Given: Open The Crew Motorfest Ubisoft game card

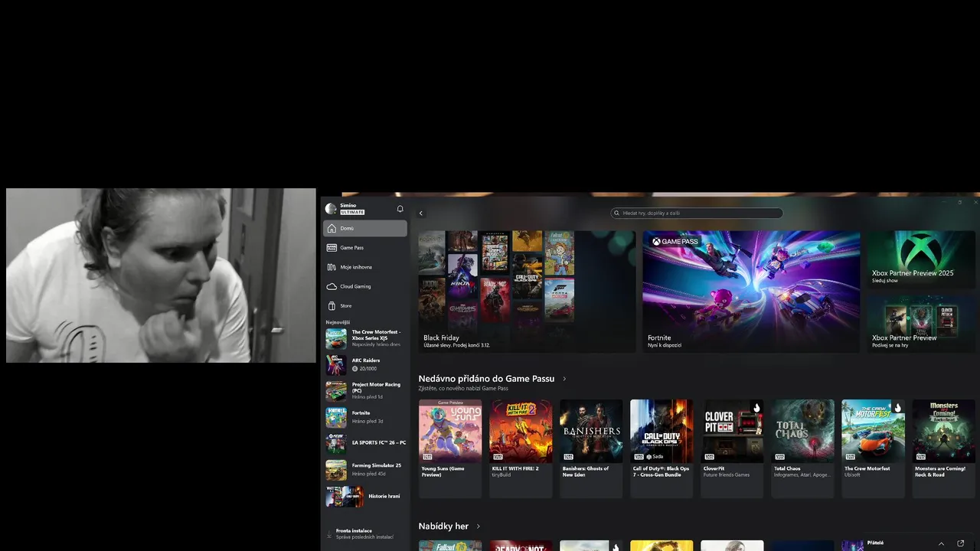Looking at the screenshot, I should (x=873, y=448).
